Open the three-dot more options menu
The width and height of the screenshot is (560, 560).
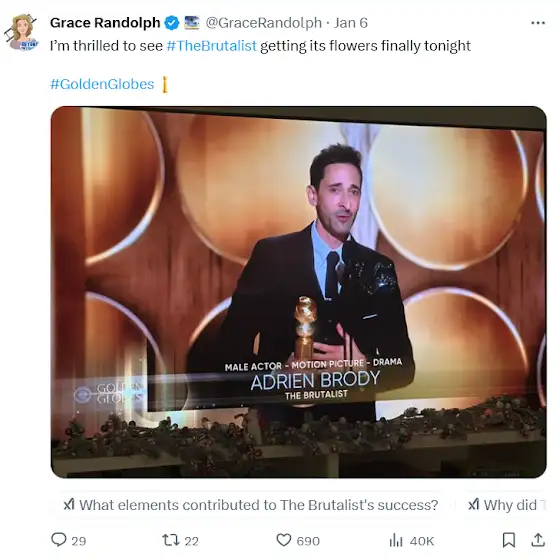point(538,23)
